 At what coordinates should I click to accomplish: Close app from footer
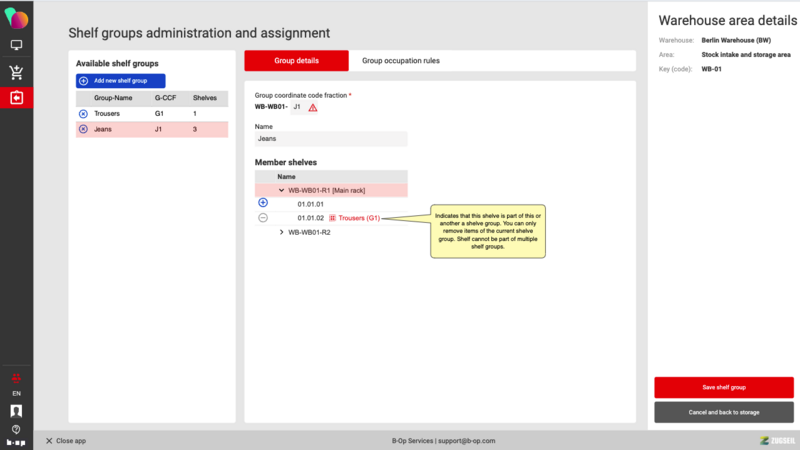[66, 441]
